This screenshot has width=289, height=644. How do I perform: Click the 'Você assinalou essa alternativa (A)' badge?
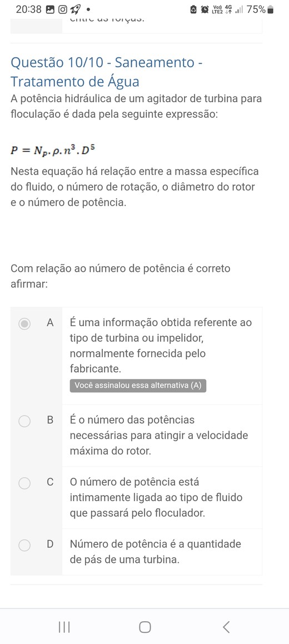pyautogui.click(x=138, y=386)
